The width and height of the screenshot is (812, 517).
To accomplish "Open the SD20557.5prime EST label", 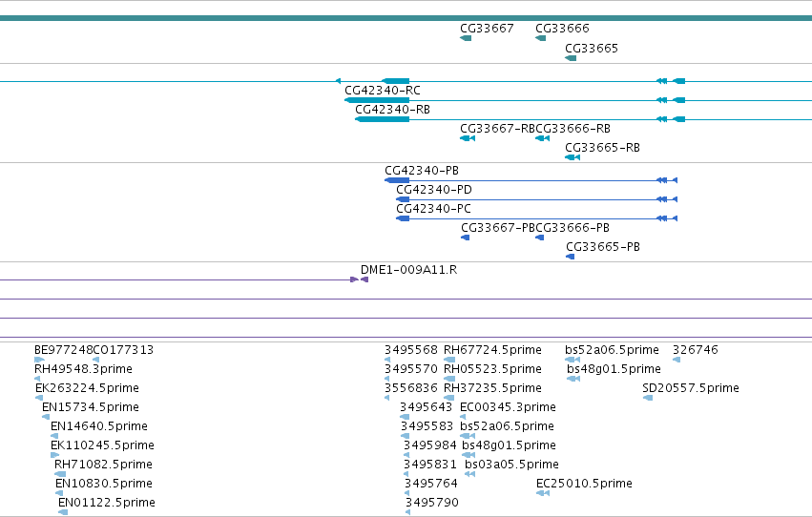I will (691, 388).
